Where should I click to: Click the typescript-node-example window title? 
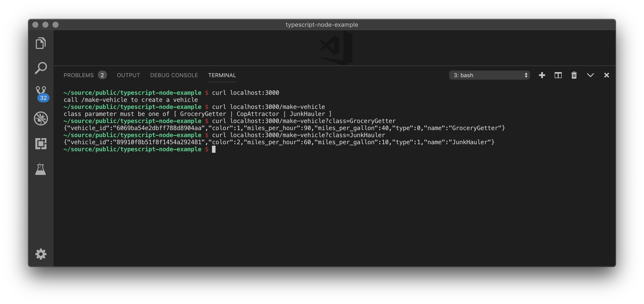tap(322, 25)
